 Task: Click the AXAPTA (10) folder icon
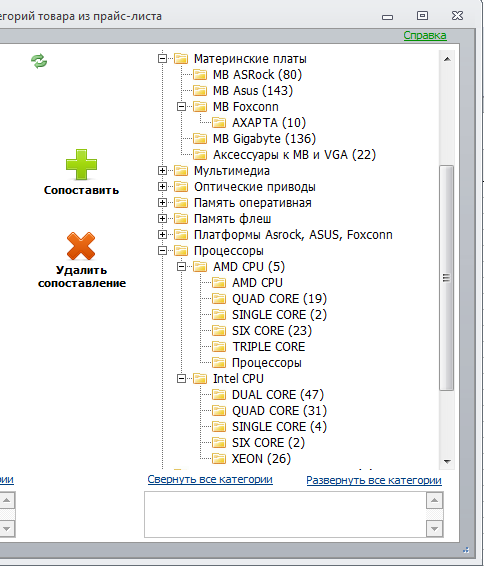(219, 123)
